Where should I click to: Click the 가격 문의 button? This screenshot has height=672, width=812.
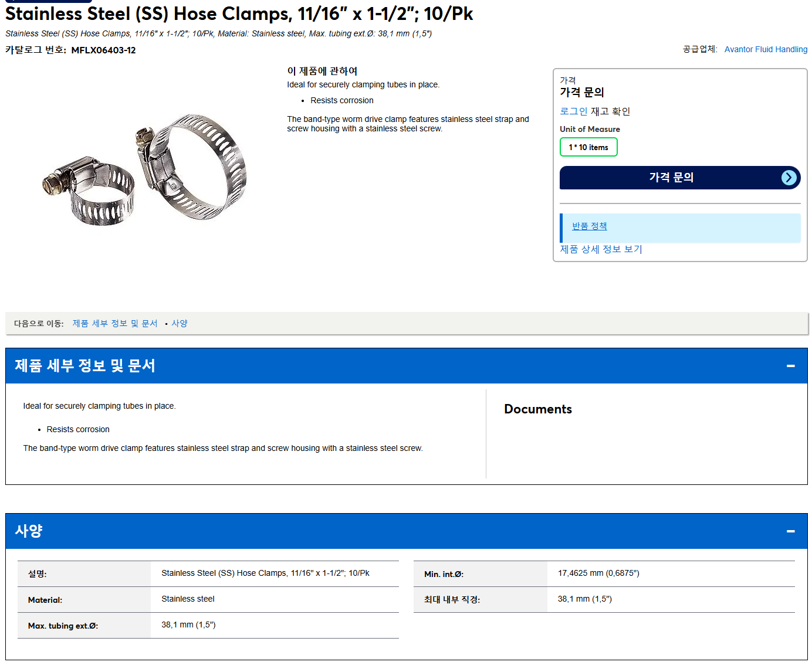(x=680, y=178)
